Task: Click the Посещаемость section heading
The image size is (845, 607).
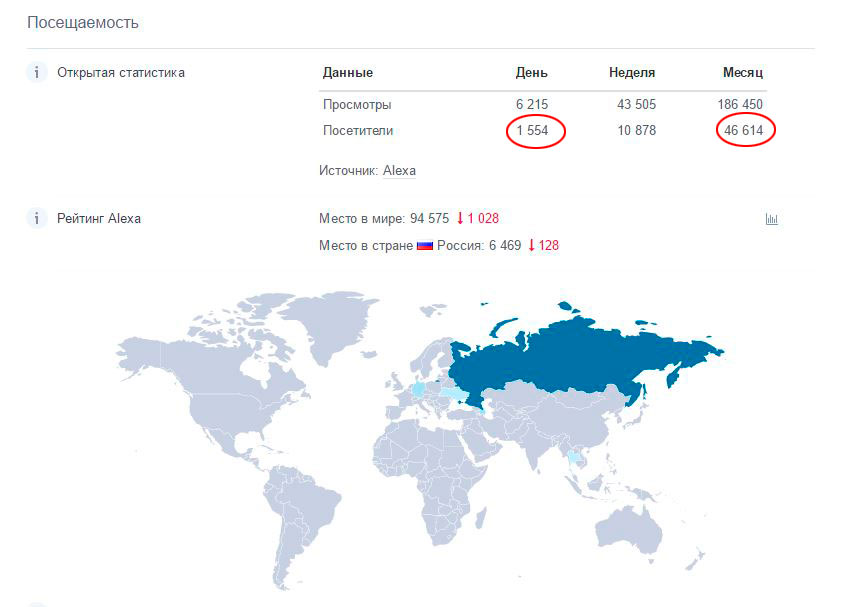Action: pos(83,23)
